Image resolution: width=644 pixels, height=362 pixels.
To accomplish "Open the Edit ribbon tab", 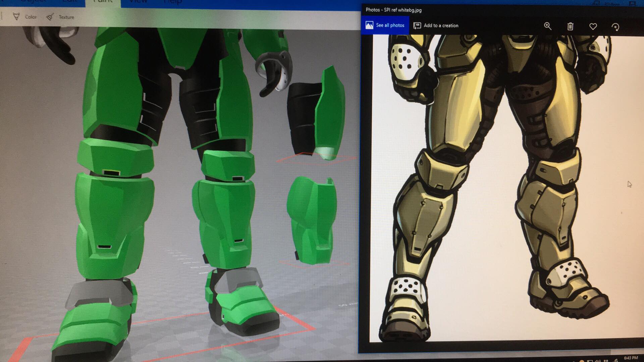I will pyautogui.click(x=70, y=2).
